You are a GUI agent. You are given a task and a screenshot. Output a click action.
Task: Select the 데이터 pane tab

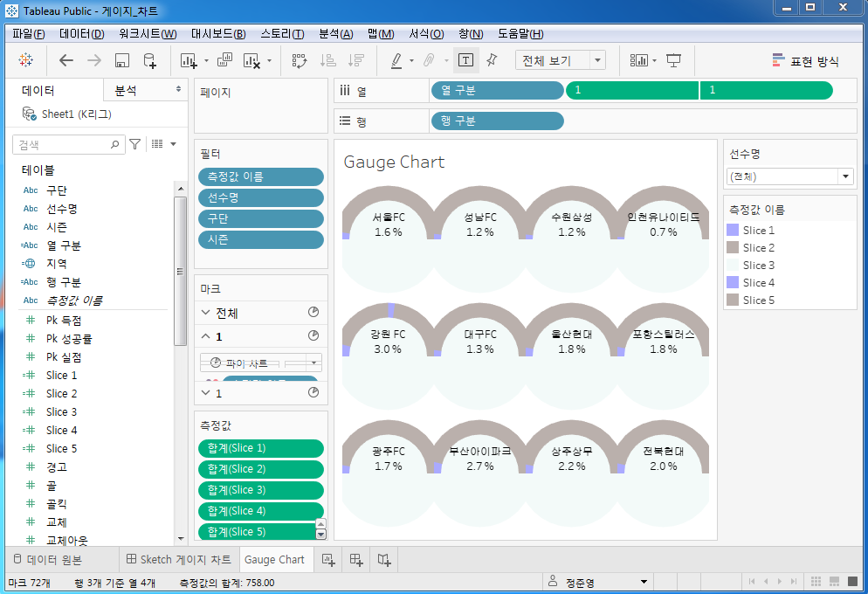click(54, 90)
